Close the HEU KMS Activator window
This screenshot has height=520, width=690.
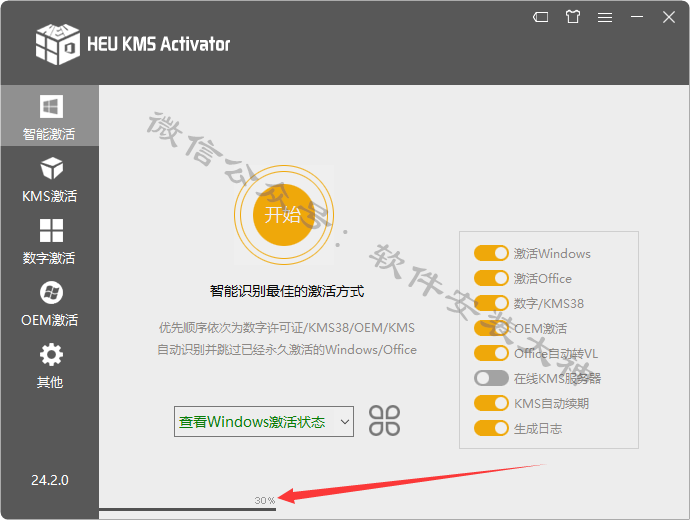click(x=669, y=17)
